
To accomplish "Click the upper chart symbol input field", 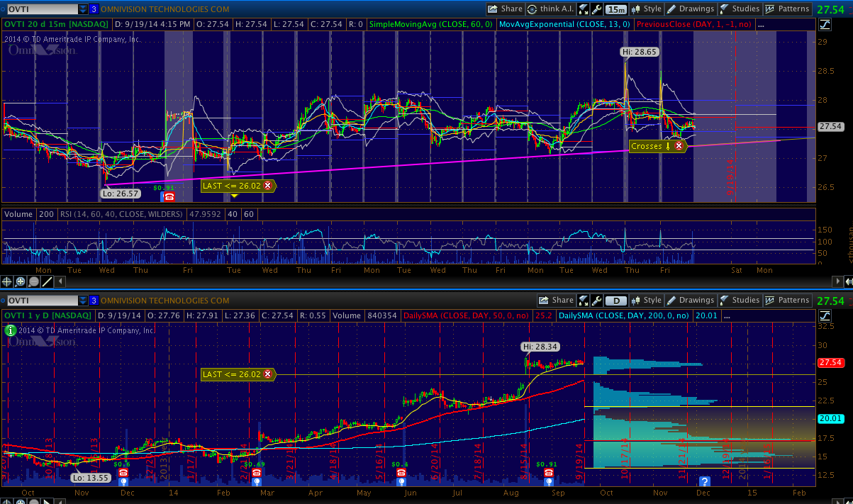I will pos(40,9).
